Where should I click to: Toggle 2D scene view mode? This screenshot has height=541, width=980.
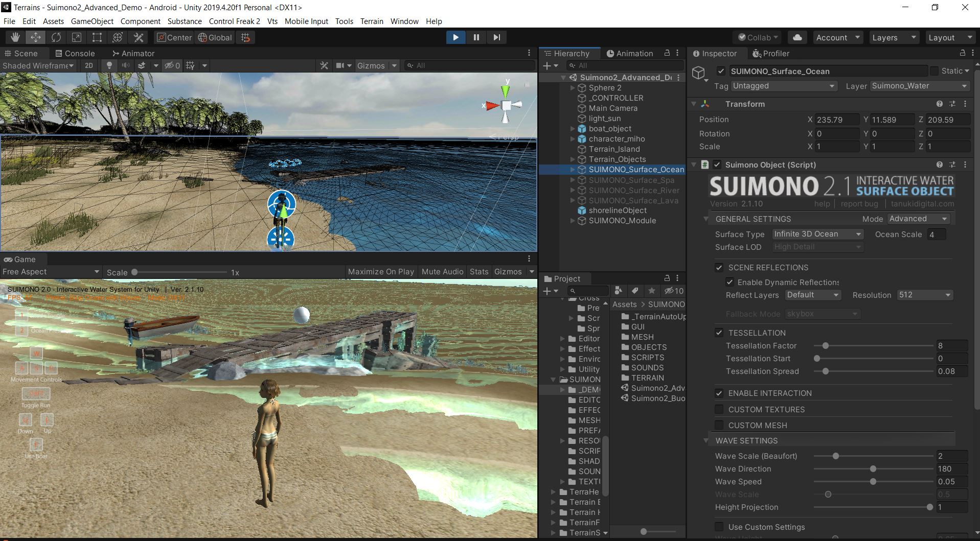(89, 65)
